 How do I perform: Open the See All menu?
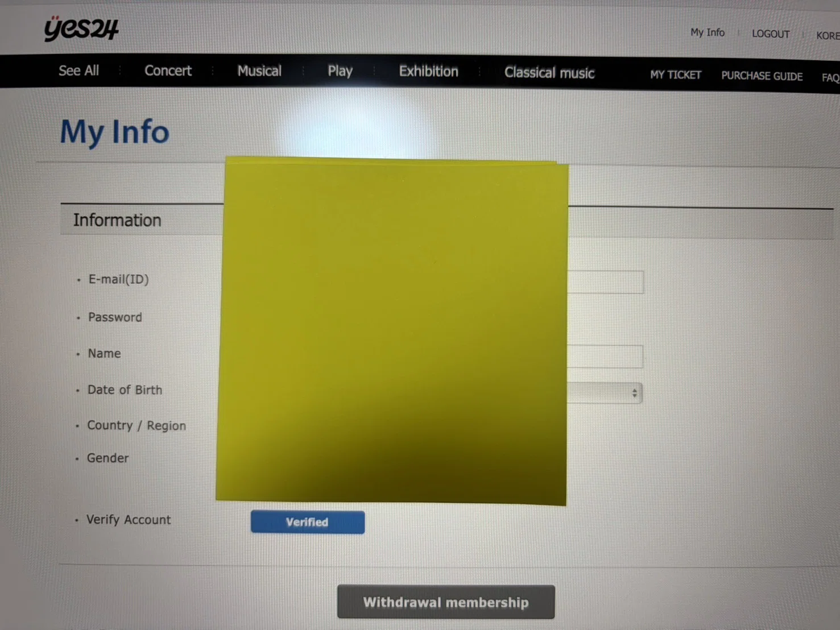pos(78,71)
